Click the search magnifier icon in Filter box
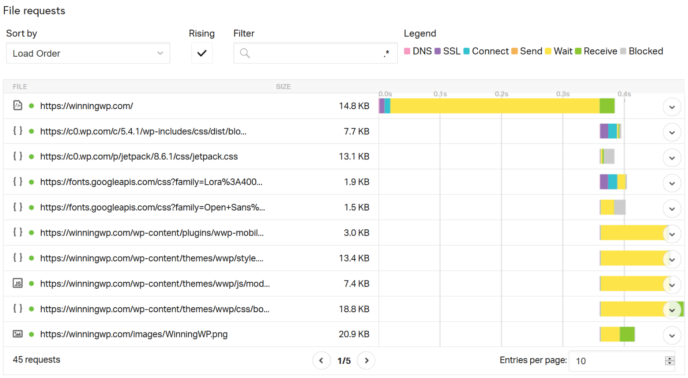 (x=245, y=53)
